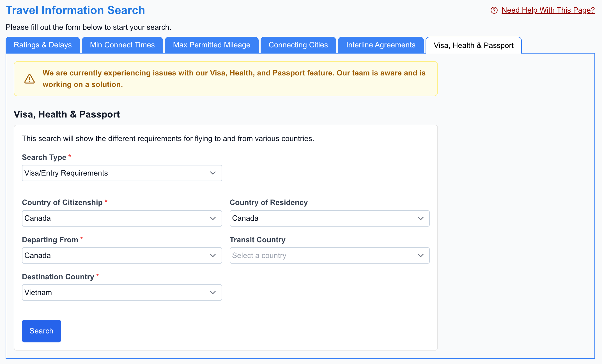Image resolution: width=602 pixels, height=364 pixels.
Task: Click the Select a country field
Action: click(x=309, y=255)
